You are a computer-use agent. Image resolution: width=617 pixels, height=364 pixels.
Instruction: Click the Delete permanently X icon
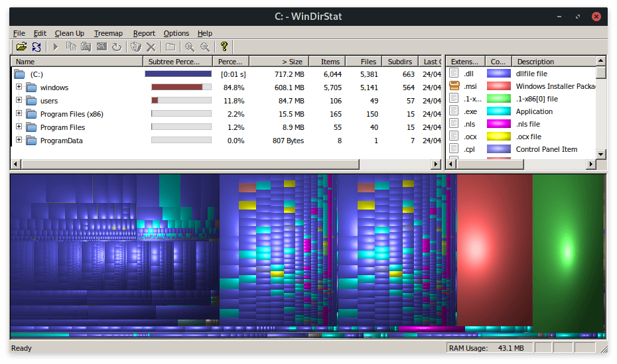click(151, 47)
